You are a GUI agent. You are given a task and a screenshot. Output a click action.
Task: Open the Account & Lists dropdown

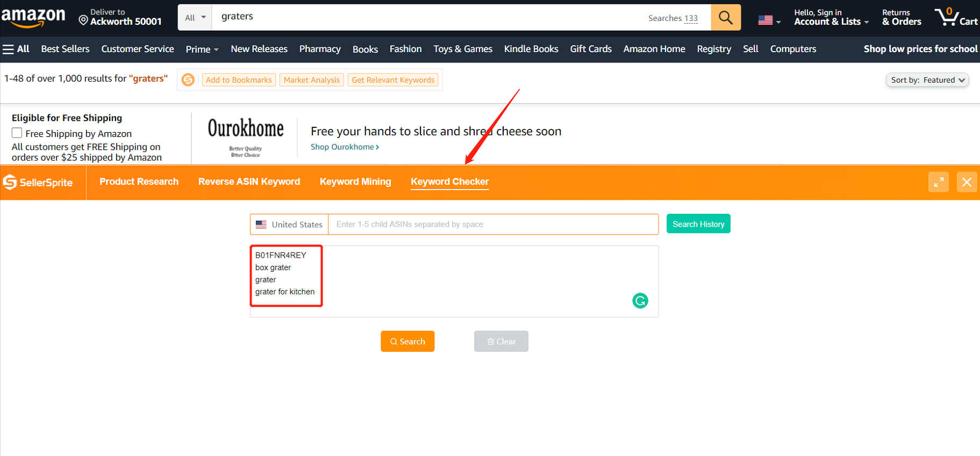tap(831, 17)
